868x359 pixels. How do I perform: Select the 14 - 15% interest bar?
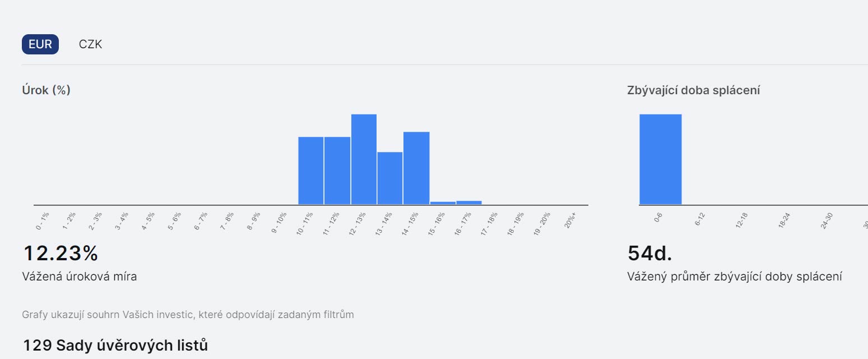416,168
